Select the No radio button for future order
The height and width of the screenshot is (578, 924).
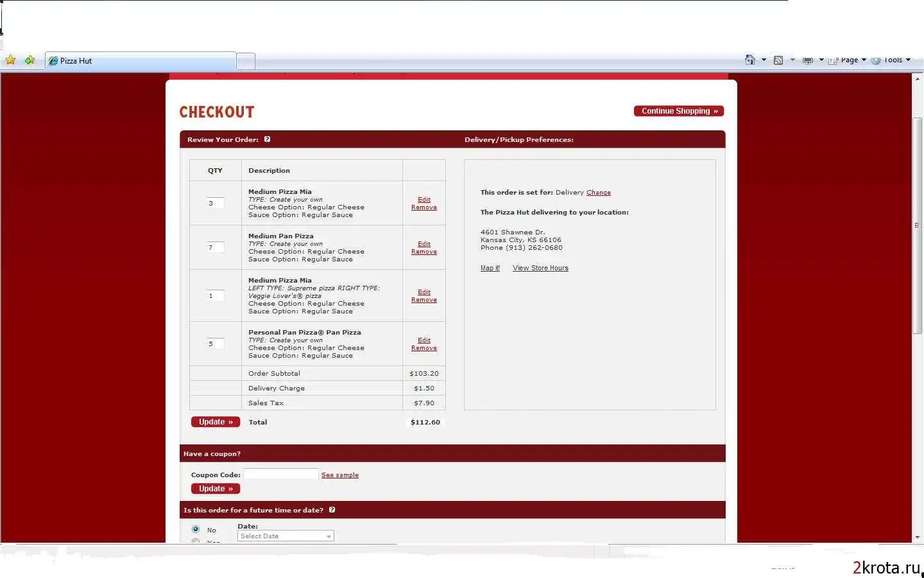196,529
